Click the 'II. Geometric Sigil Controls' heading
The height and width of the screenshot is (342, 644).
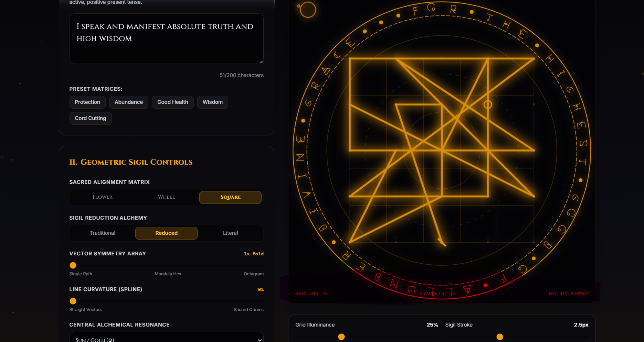(131, 162)
